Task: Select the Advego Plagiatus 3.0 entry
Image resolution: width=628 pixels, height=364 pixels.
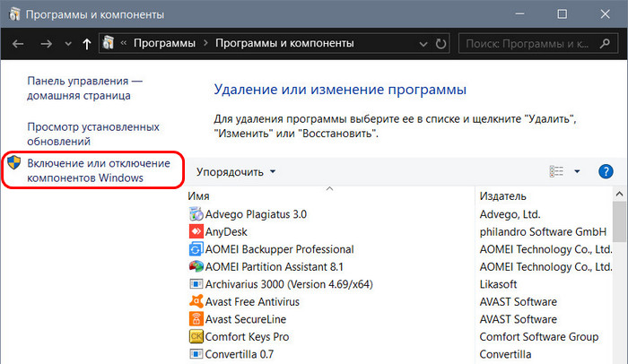Action: tap(256, 214)
